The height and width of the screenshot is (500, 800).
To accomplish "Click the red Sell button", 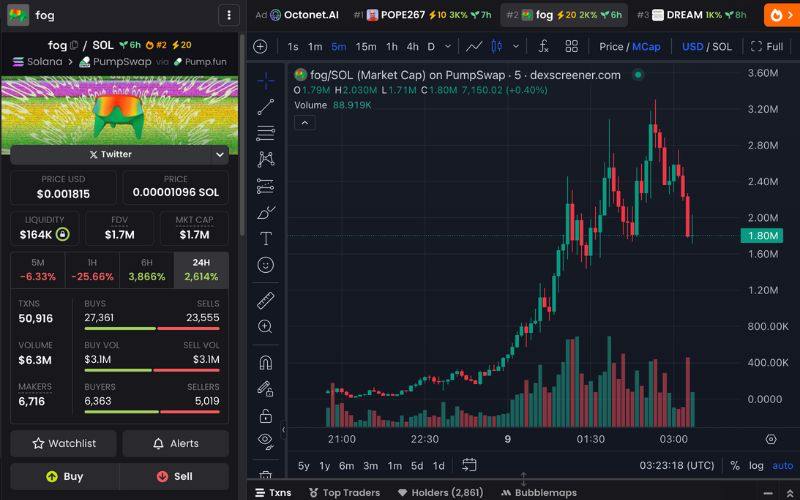I will pyautogui.click(x=174, y=477).
